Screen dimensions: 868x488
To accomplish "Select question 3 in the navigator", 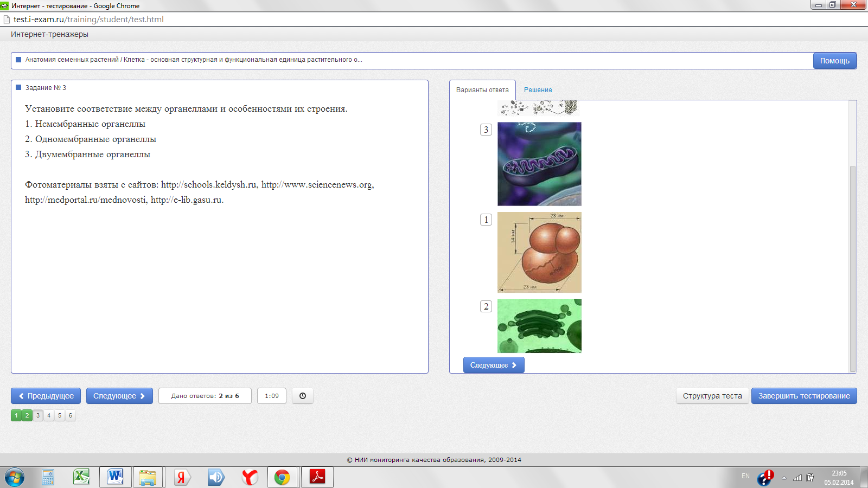I will [38, 415].
